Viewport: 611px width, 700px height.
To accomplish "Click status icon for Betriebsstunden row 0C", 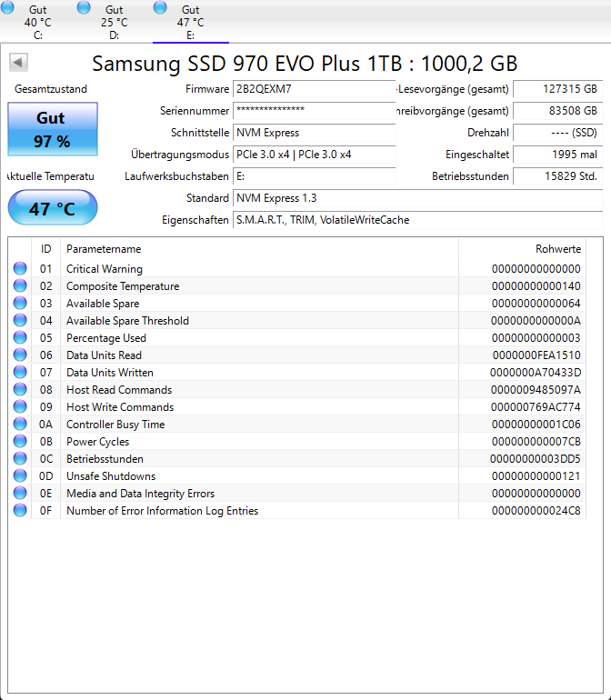I will [x=20, y=458].
